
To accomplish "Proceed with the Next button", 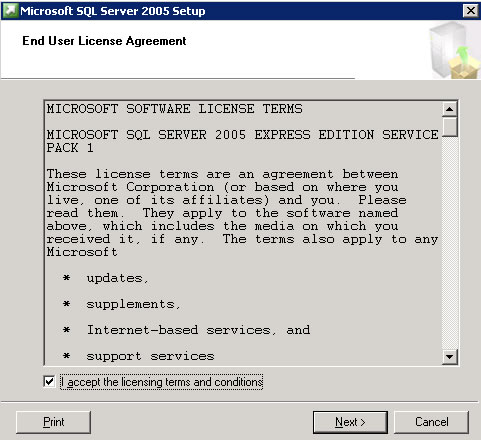I will pos(350,422).
